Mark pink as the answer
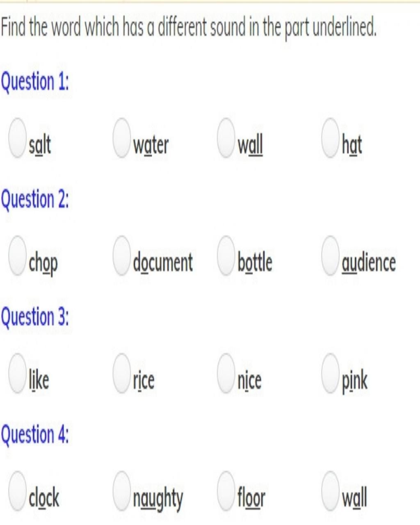Viewport: 420px width, 525px height. tap(331, 373)
